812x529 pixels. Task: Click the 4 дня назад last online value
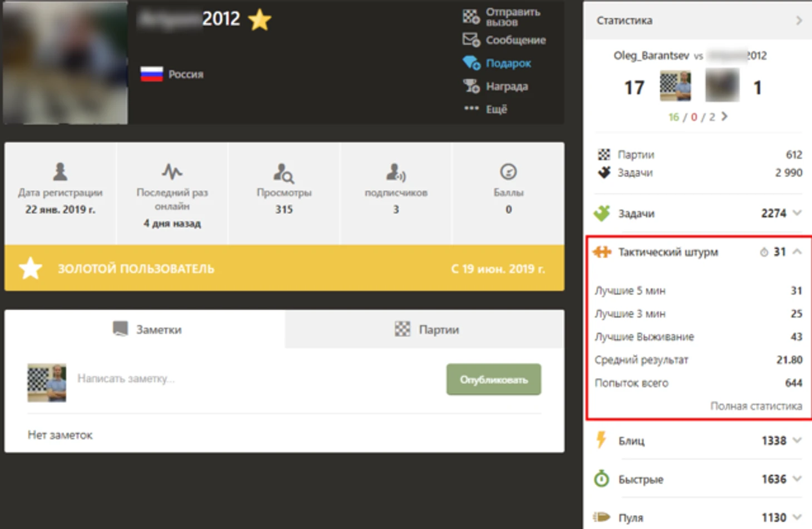pyautogui.click(x=172, y=223)
